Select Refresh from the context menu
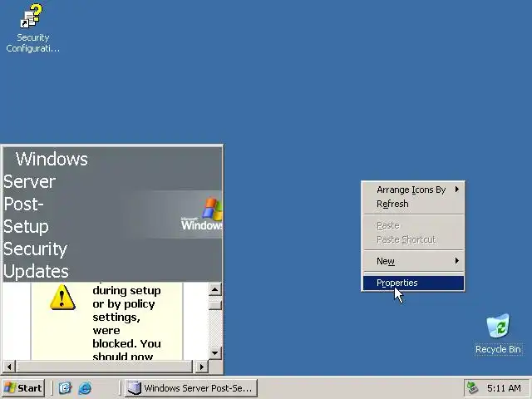This screenshot has height=399, width=532. click(x=413, y=204)
